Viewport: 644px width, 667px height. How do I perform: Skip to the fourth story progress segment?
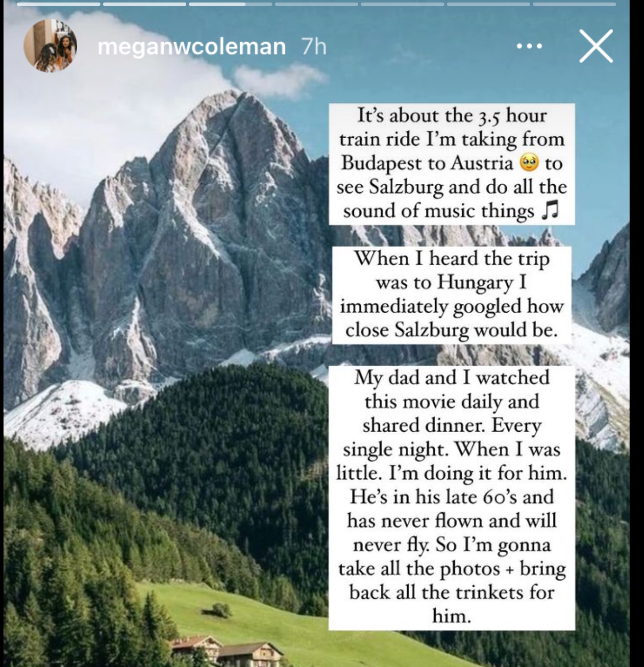[x=317, y=4]
